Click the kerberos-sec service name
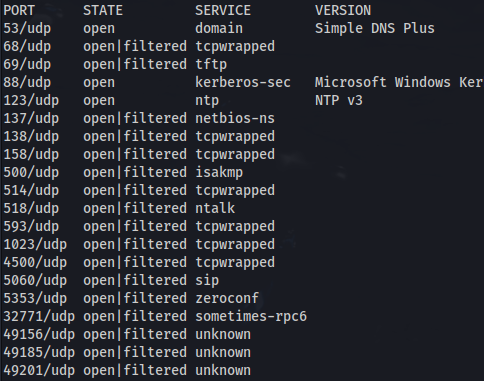The width and height of the screenshot is (484, 381). 243,82
